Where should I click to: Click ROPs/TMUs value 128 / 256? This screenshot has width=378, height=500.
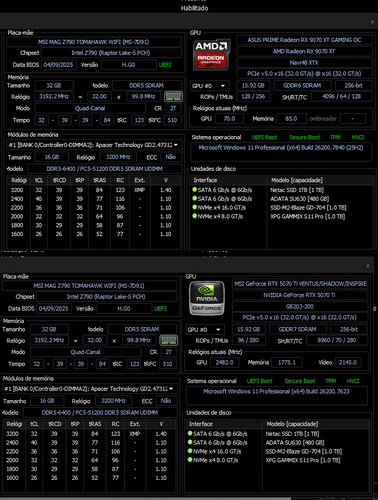[x=253, y=97]
